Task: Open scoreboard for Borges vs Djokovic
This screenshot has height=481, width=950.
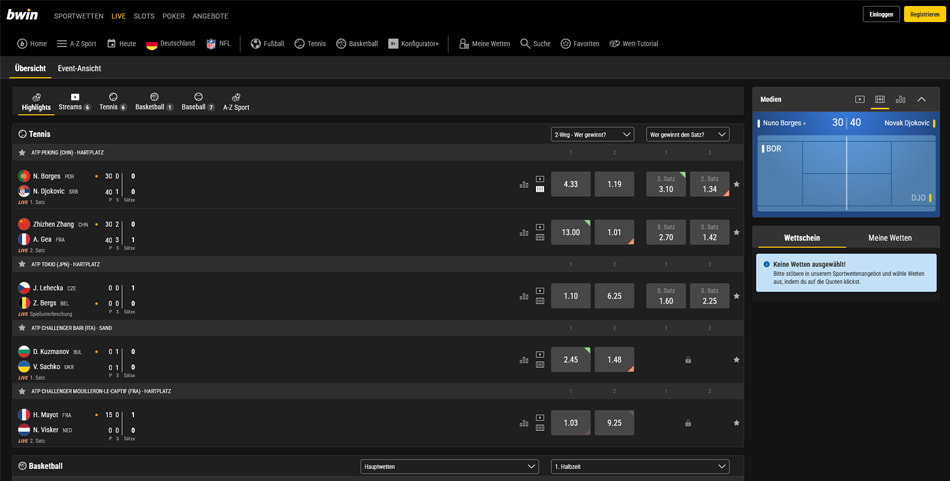Action: (540, 189)
